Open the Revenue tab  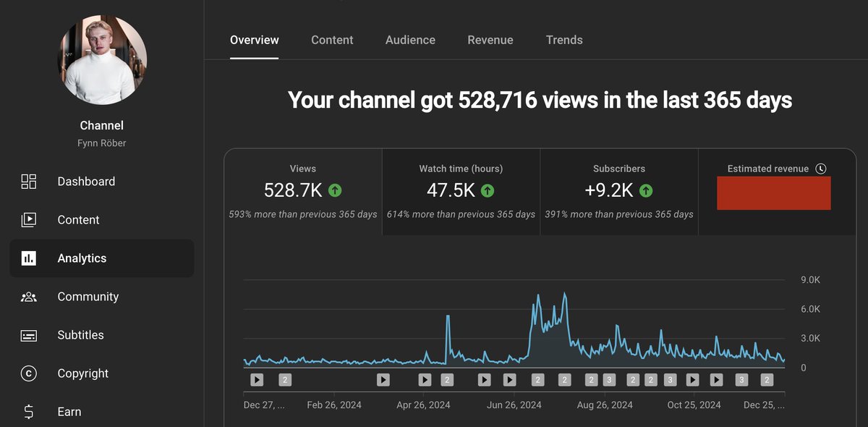point(490,40)
